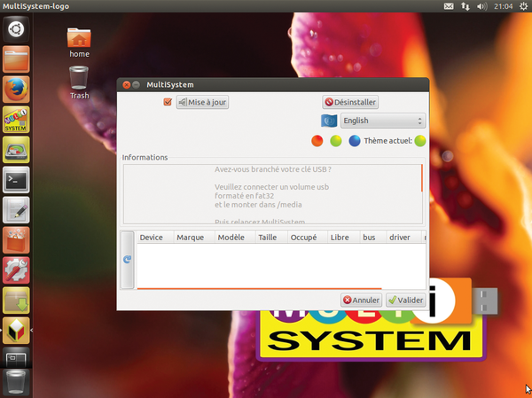The image size is (532, 398).
Task: Open the session gear menu
Action: click(x=523, y=6)
